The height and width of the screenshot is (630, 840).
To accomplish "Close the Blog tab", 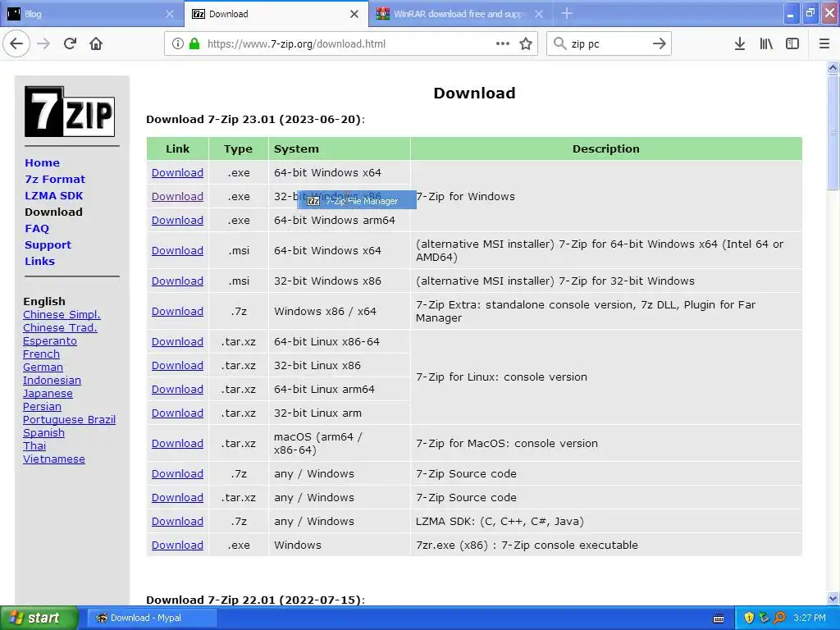I will tap(169, 14).
